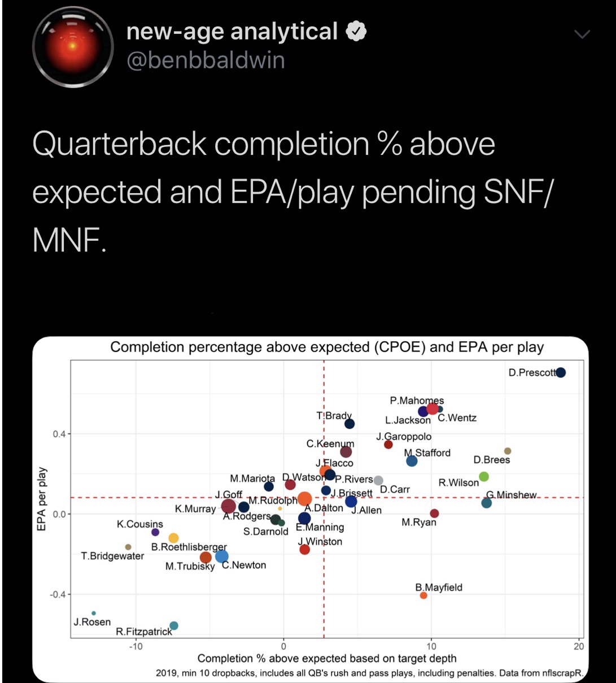Select the J.Garoppolo red dot
Image resolution: width=616 pixels, height=683 pixels.
click(388, 445)
